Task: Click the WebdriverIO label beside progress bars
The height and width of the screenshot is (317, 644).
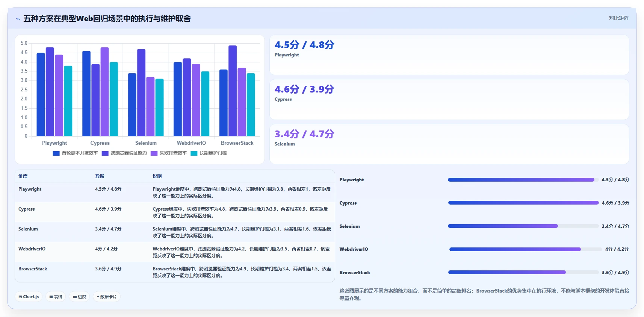Action: [x=354, y=249]
